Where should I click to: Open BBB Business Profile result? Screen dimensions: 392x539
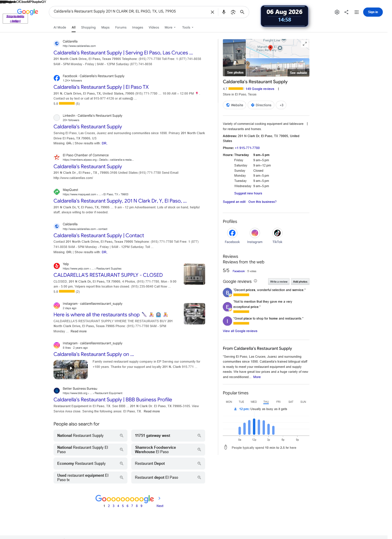[113, 400]
